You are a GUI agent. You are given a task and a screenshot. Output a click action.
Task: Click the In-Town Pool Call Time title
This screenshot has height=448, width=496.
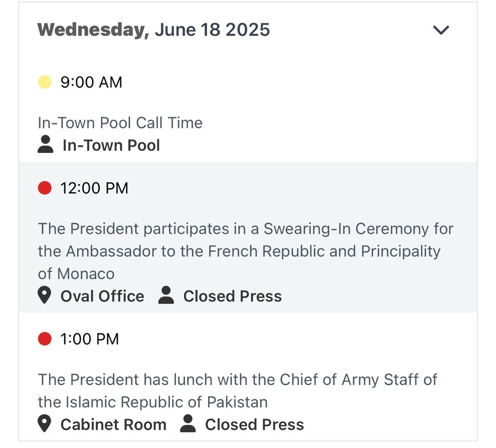(120, 123)
